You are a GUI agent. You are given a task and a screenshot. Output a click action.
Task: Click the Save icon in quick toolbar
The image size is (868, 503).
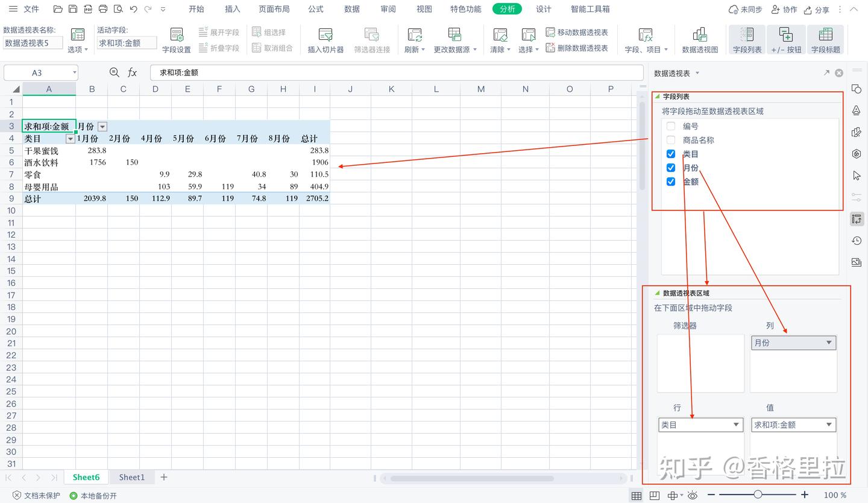[73, 9]
